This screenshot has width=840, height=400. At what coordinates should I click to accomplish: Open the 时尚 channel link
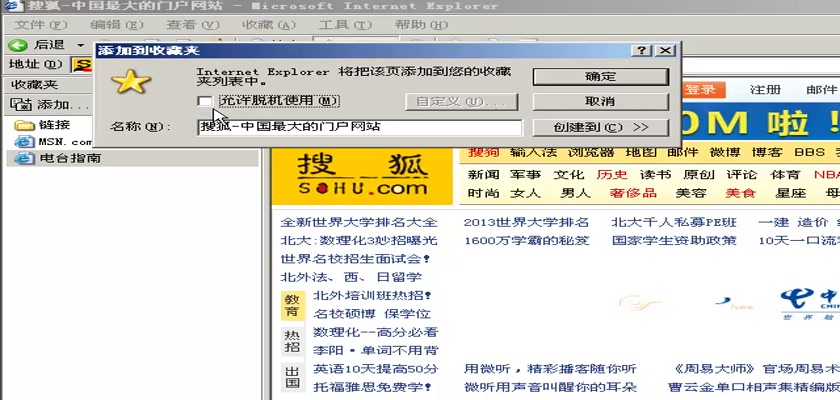point(483,193)
